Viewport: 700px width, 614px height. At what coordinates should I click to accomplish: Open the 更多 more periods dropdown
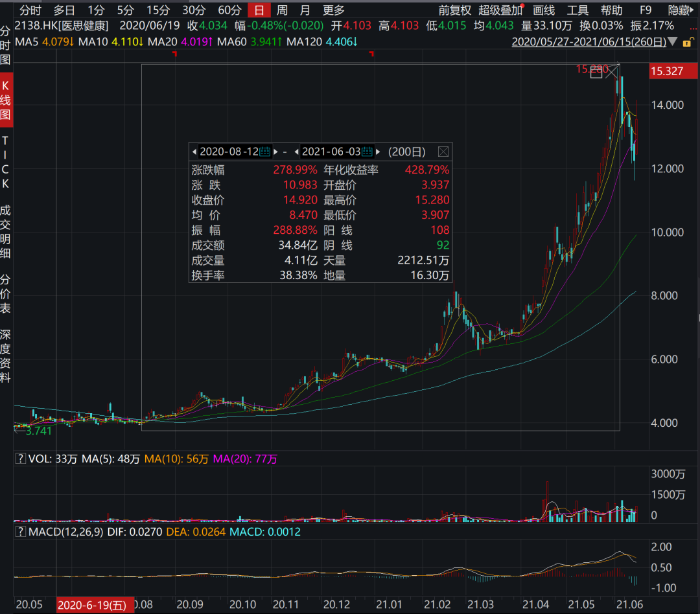point(334,10)
